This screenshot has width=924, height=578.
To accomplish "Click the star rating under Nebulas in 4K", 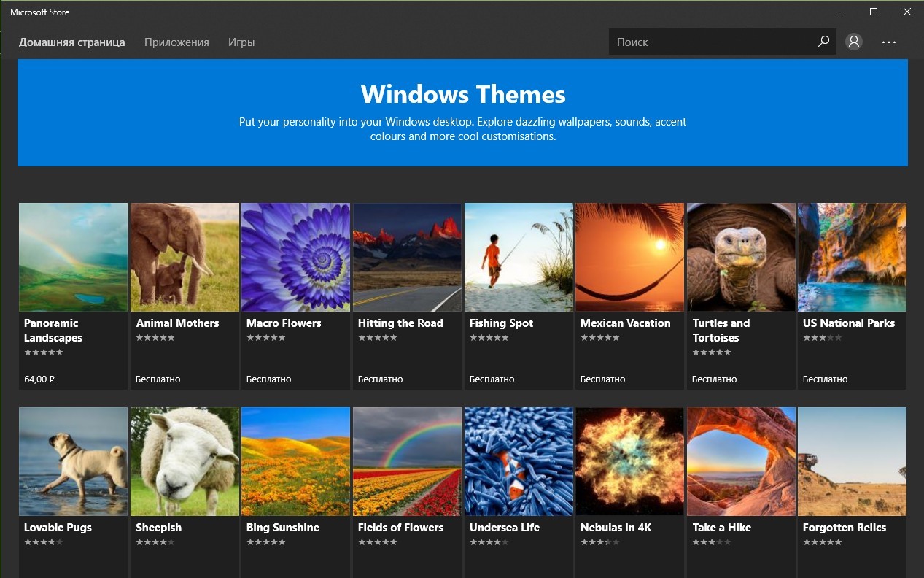I will coord(600,542).
